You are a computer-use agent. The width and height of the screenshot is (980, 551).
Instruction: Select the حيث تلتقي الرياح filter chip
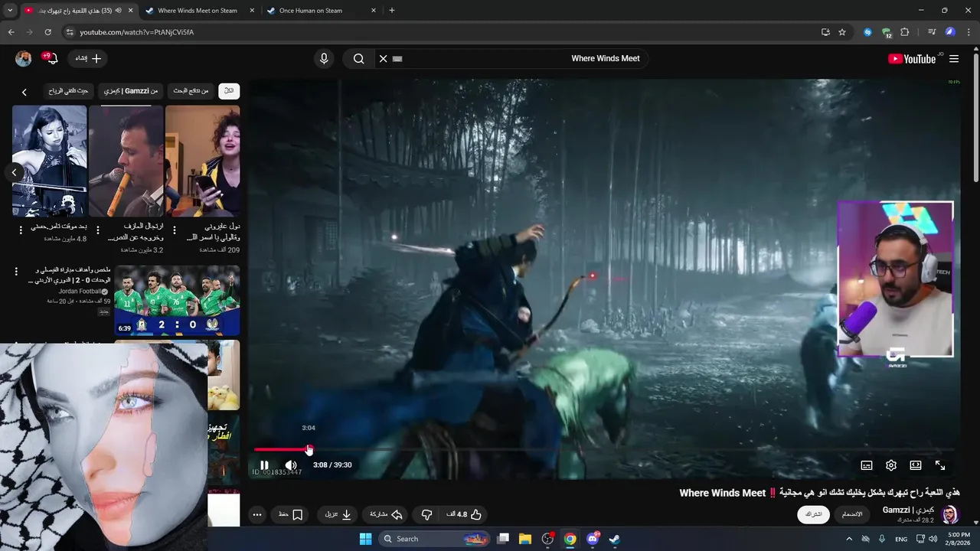(x=68, y=91)
